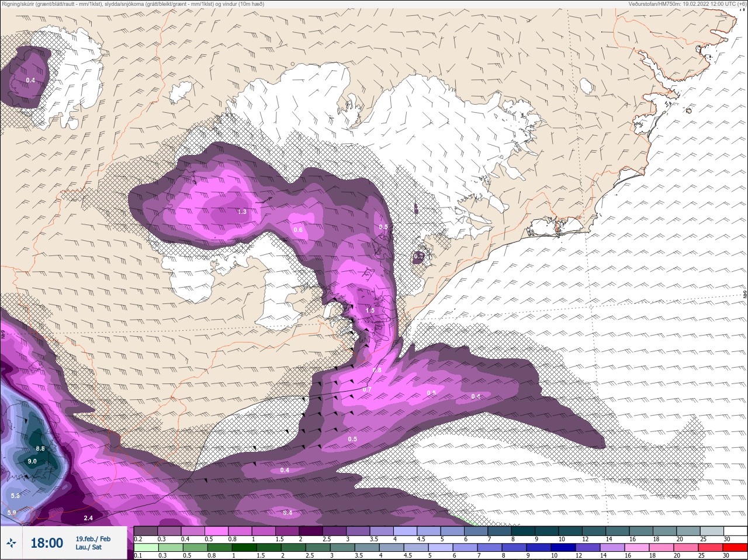748x560 pixels.
Task: Click the upper legend swatch between 0.2 and 0.3
Action: [146, 531]
